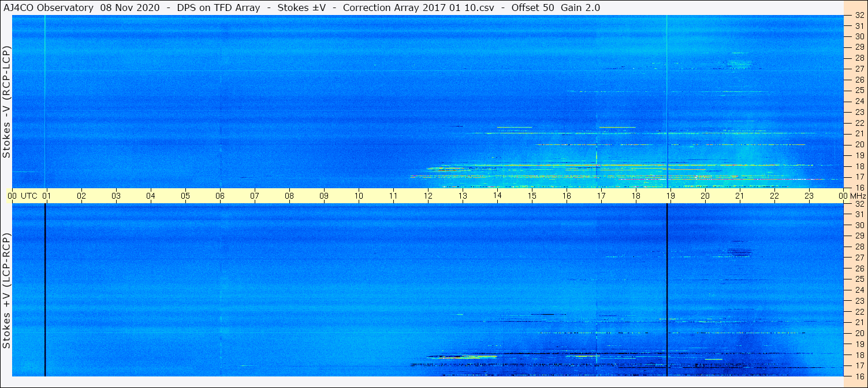Click the 26 MHz label of the Stokes -V panel
Screen dimensions: 868x388
point(859,79)
